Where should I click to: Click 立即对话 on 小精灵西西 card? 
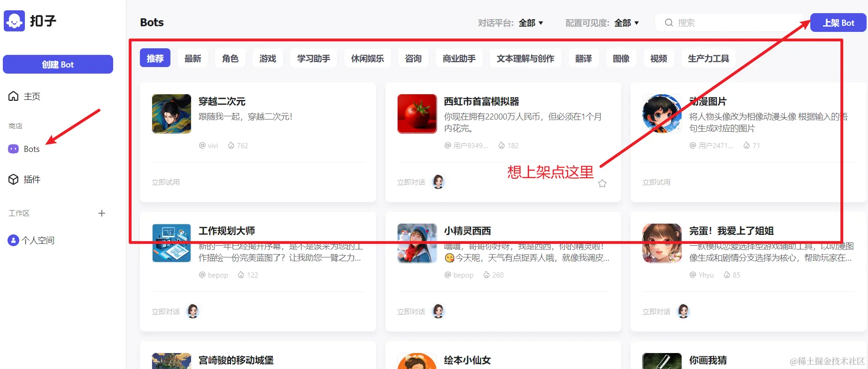411,311
